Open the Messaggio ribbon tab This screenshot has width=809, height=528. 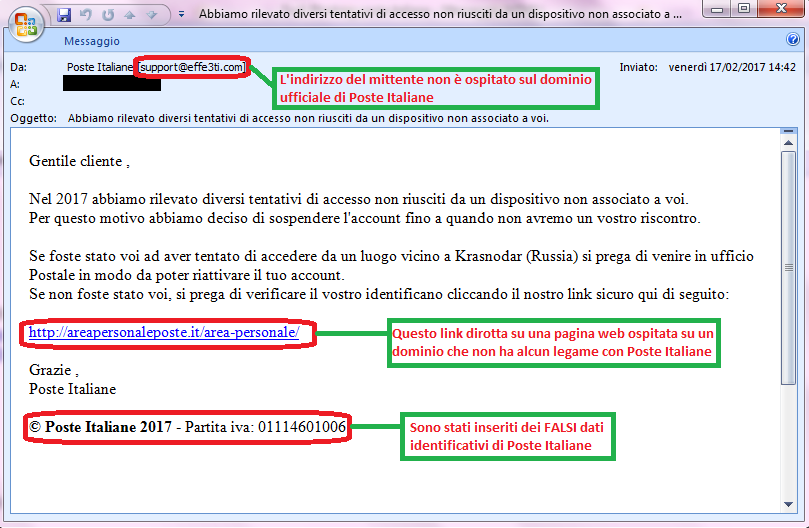[x=92, y=41]
